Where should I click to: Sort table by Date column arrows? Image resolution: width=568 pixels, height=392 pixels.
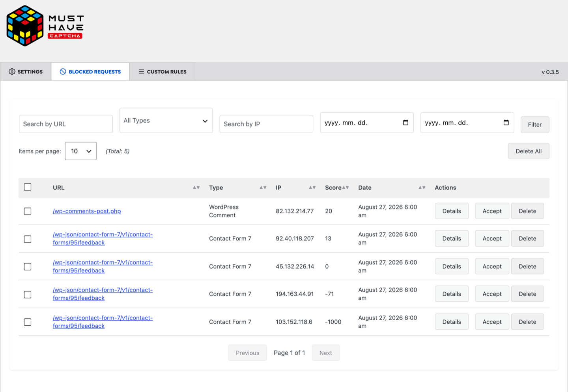(x=422, y=188)
